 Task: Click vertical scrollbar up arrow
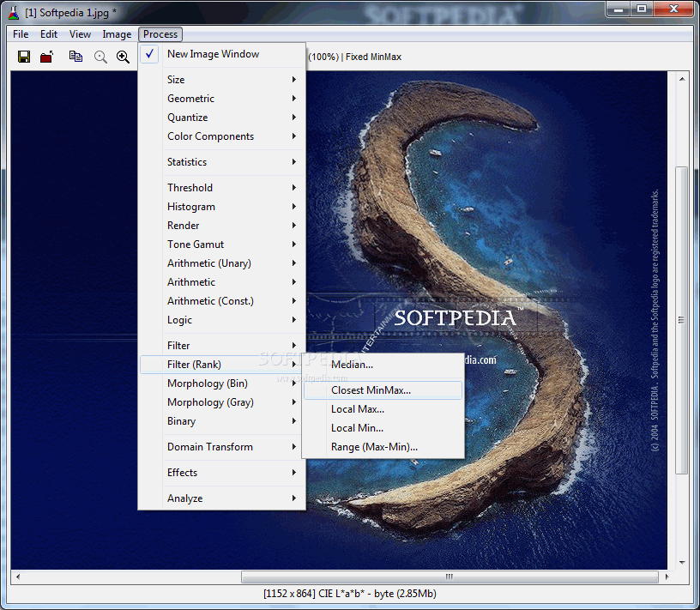pyautogui.click(x=682, y=79)
